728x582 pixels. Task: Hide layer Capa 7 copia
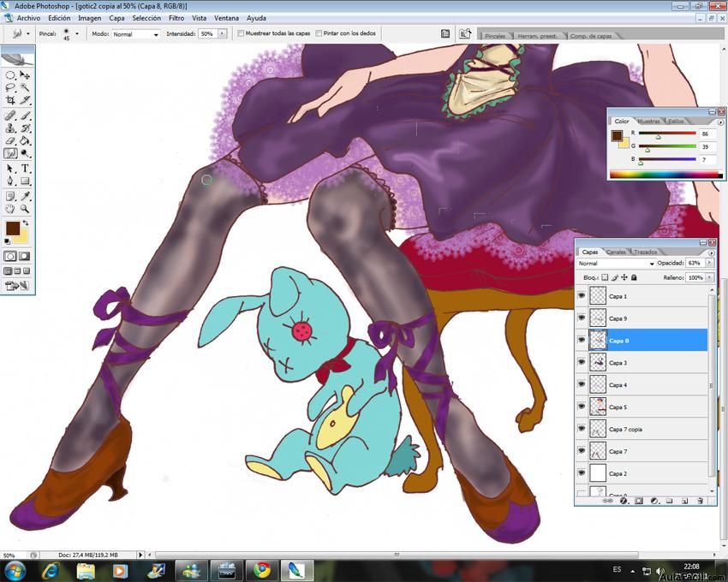(x=582, y=429)
